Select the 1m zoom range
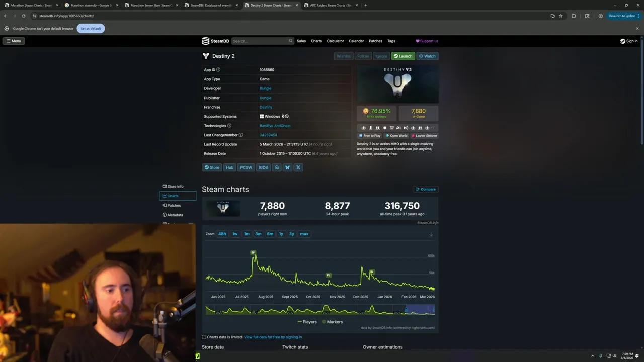Viewport: 644px width, 362px height. click(x=247, y=234)
